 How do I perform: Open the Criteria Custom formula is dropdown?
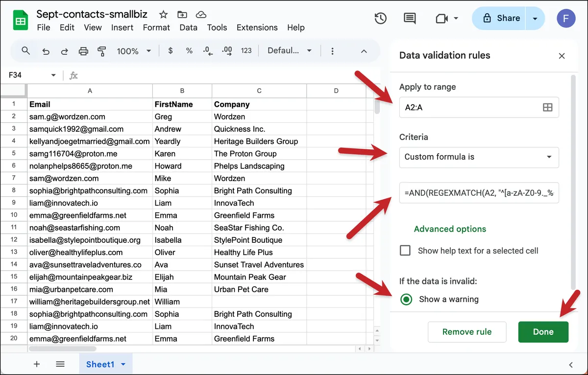[x=479, y=157]
